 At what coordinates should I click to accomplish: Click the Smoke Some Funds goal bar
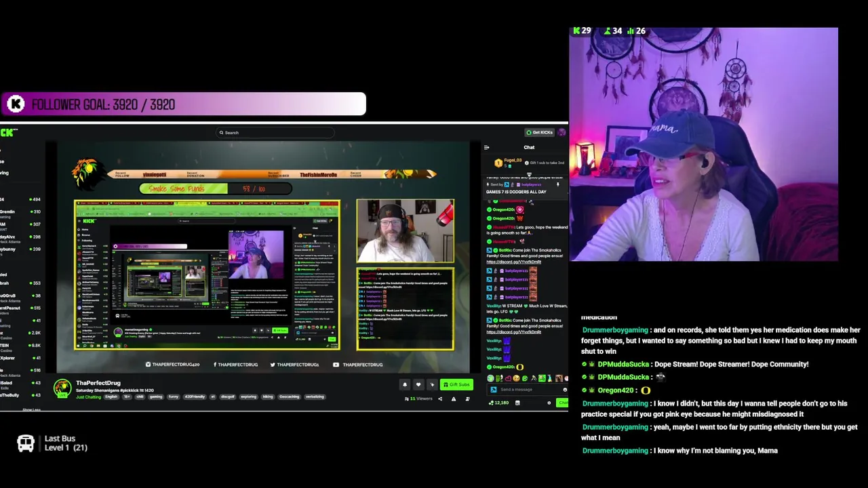[216, 189]
